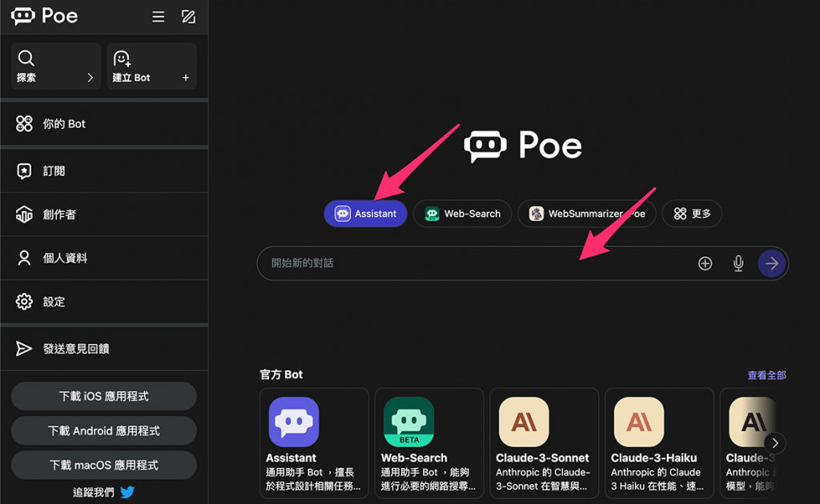Click the Twitter bird icon
This screenshot has height=504, width=820.
(x=127, y=492)
